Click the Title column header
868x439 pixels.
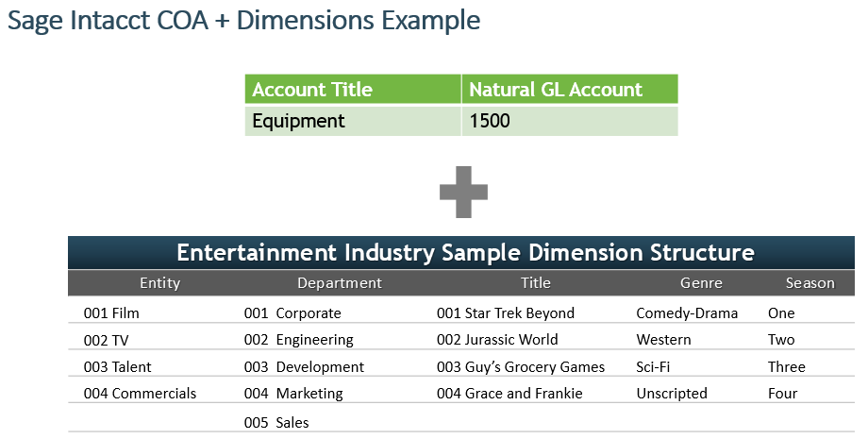pos(535,283)
